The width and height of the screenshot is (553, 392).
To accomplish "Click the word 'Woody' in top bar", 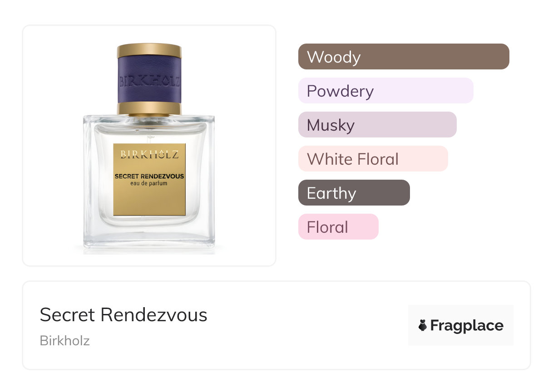I will 334,57.
